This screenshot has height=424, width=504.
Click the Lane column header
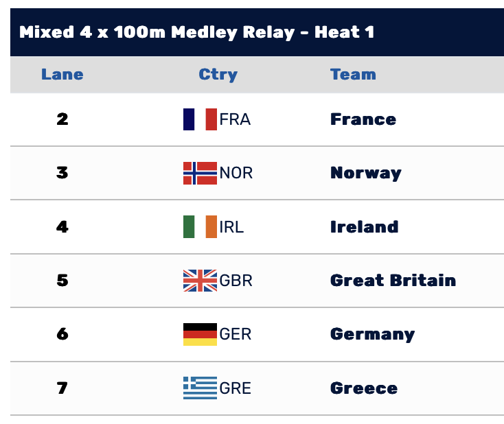pyautogui.click(x=62, y=74)
